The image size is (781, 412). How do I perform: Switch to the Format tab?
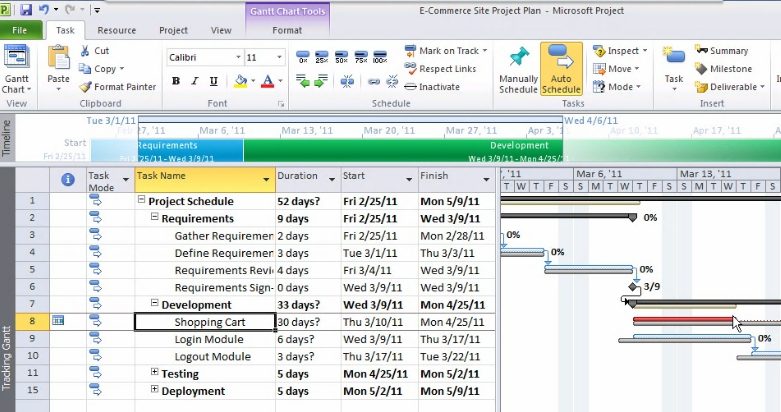(287, 30)
